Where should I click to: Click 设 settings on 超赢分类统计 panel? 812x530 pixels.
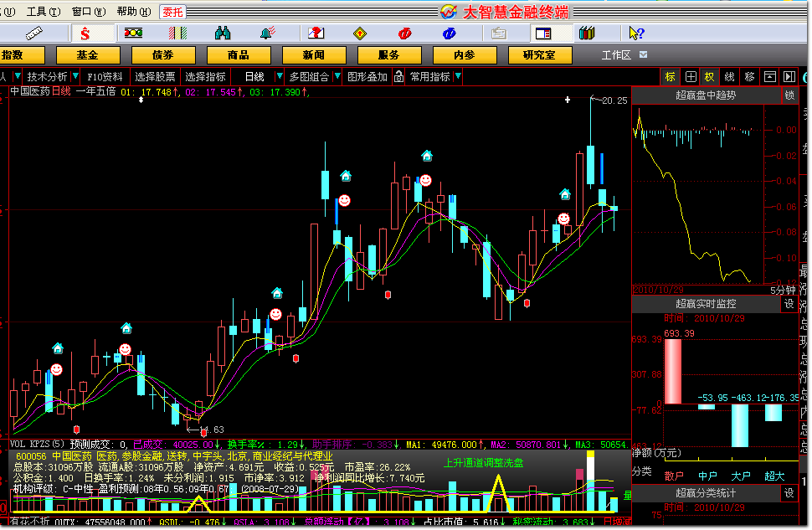click(789, 493)
